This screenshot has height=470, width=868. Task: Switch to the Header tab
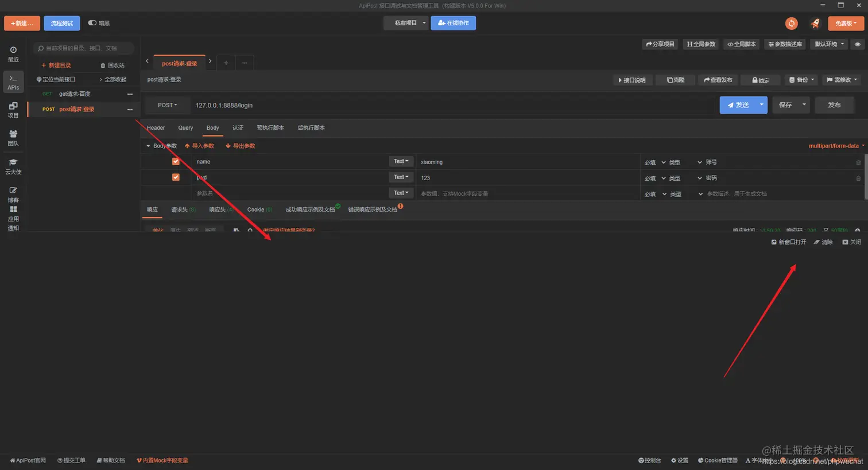[156, 128]
